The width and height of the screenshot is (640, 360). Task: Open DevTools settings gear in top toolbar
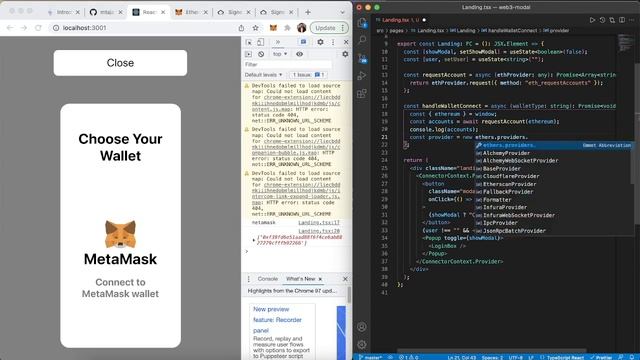click(x=320, y=42)
